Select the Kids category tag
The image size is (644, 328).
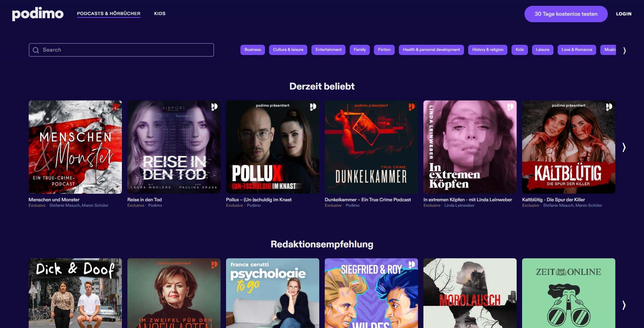tap(520, 50)
